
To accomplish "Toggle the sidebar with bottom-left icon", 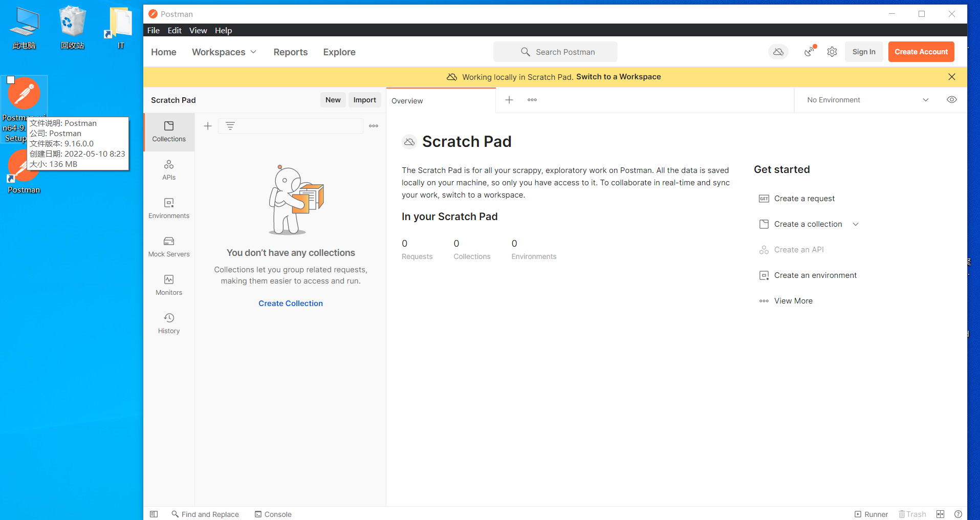I will [154, 514].
